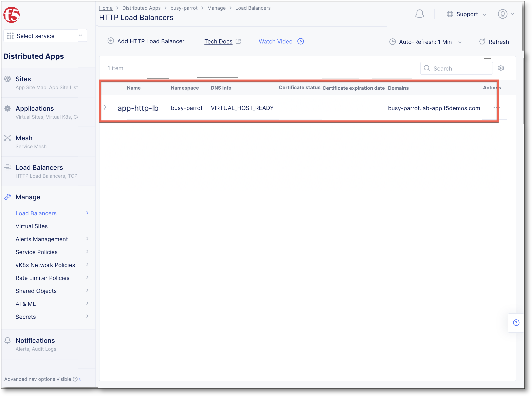Image resolution: width=532 pixels, height=396 pixels.
Task: Expand vK8s Network Policies chevron
Action: coord(87,264)
